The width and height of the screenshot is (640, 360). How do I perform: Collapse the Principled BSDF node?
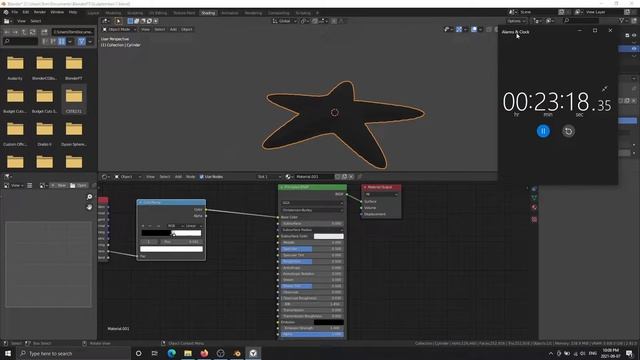282,187
